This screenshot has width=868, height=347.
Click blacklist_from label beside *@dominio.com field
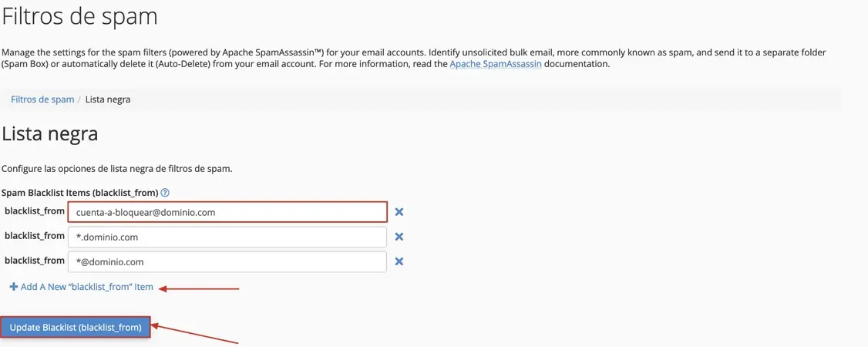coord(35,261)
